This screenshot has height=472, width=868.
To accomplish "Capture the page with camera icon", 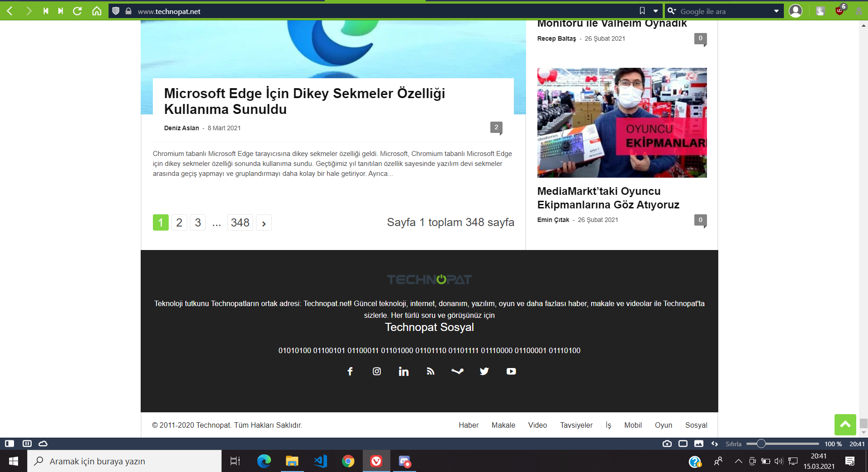I will tap(667, 444).
